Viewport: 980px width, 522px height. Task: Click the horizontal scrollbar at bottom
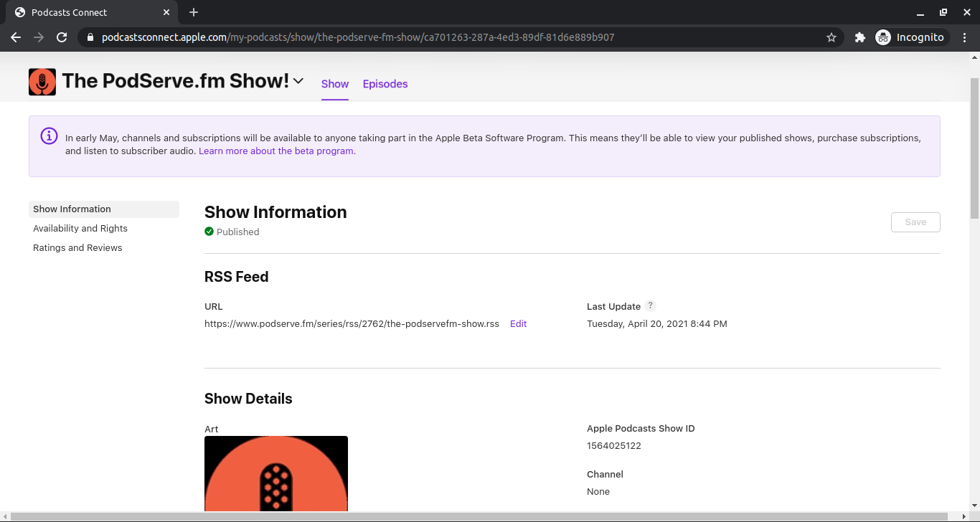pyautogui.click(x=481, y=516)
